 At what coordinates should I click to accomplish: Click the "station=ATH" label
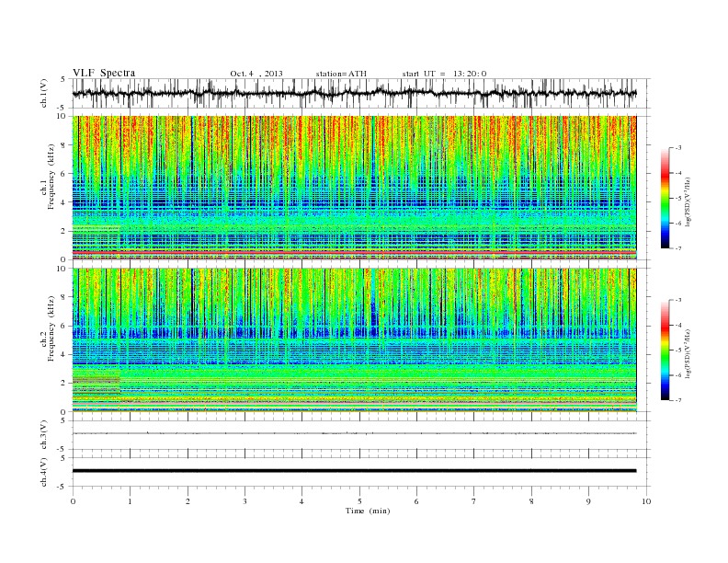click(x=341, y=74)
